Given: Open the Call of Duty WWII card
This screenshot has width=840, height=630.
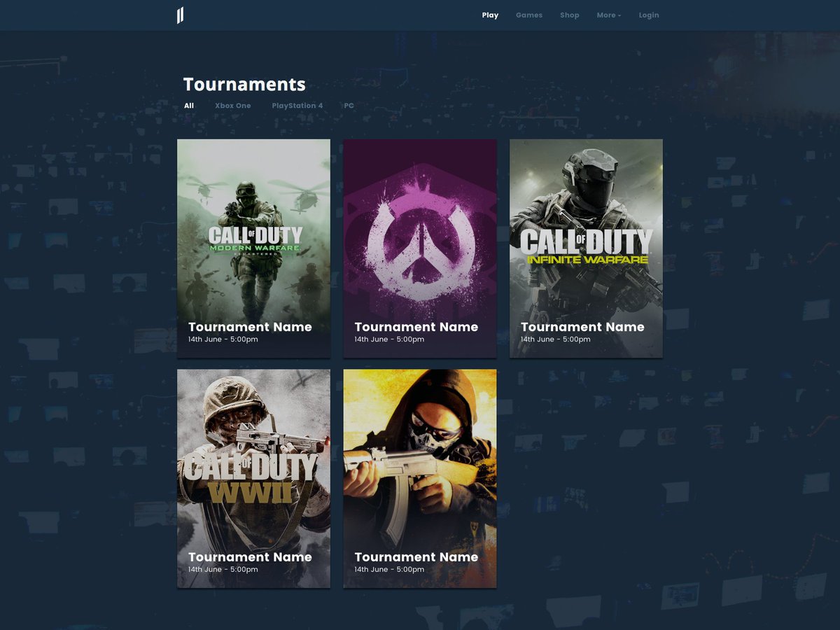Looking at the screenshot, I should point(253,479).
